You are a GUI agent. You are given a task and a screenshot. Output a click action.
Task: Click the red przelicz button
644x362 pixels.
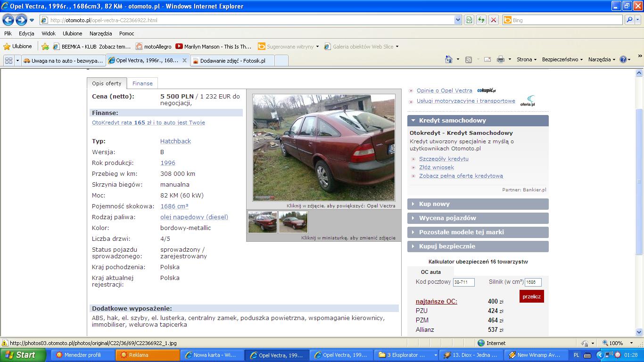pos(532,296)
